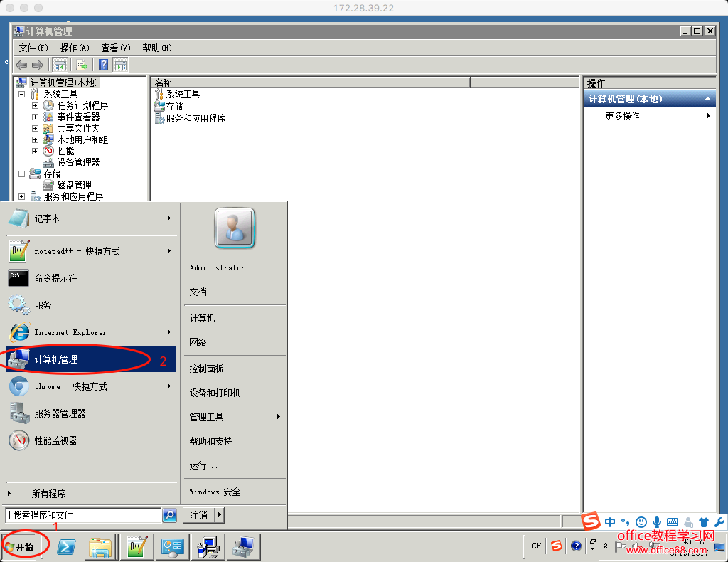
Task: Open 计算机管理 from the Start menu
Action: pos(92,359)
